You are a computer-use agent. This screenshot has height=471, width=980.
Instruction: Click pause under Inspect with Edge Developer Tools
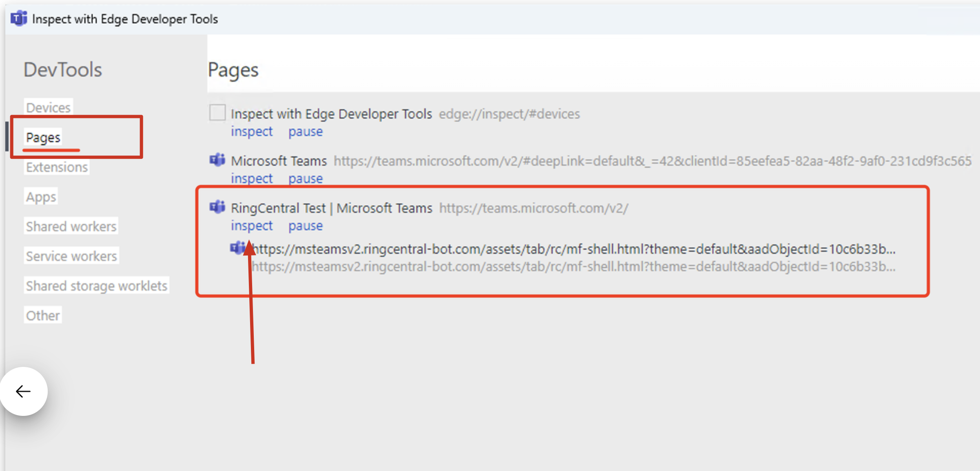(x=305, y=131)
